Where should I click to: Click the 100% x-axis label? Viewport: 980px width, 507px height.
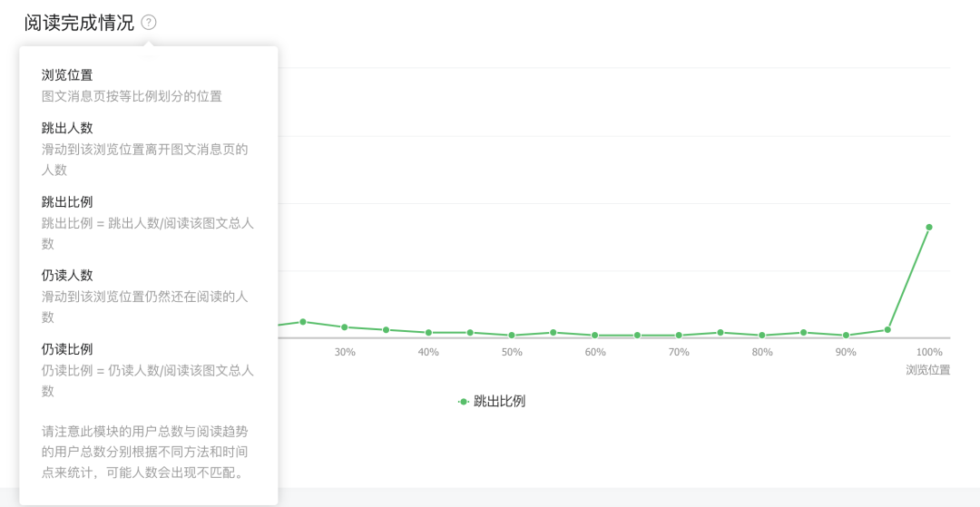tap(929, 352)
